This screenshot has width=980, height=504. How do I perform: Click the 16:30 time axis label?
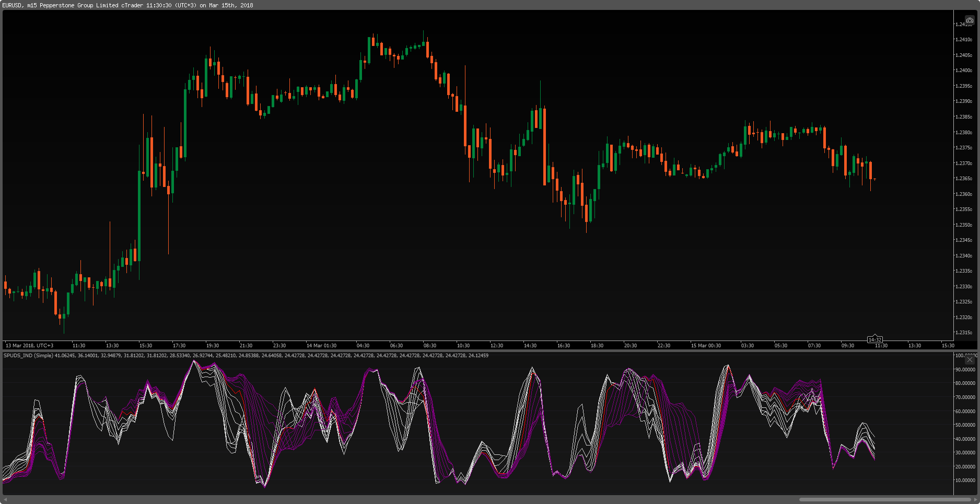tap(564, 346)
